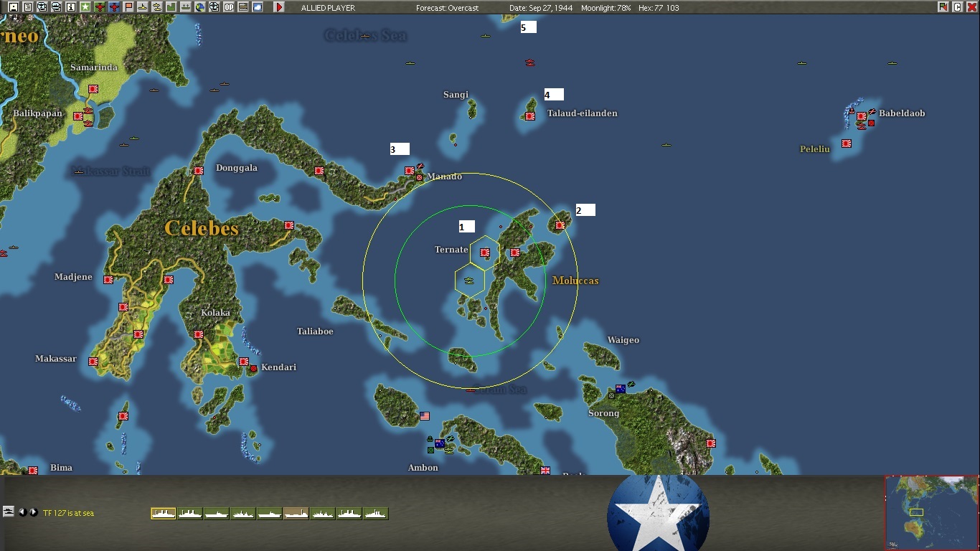Select the Japanese base flag at Ternate
The image size is (980, 551).
[x=485, y=253]
